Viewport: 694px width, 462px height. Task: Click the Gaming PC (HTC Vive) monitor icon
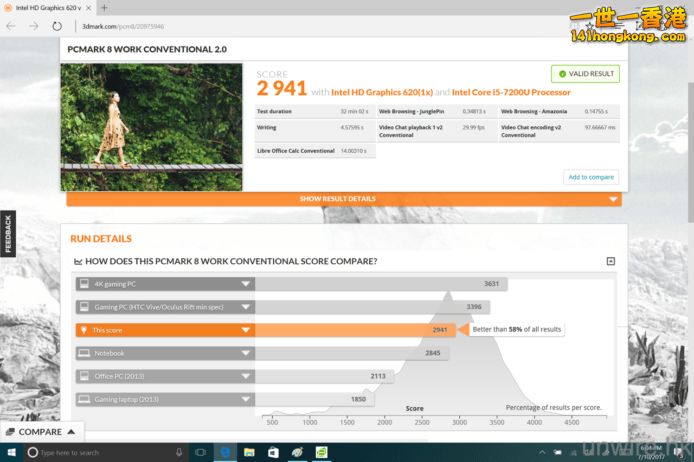[84, 307]
